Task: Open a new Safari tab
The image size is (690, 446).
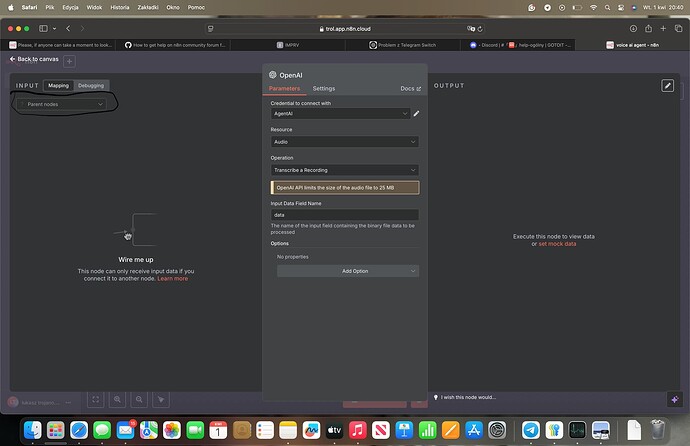Action: tap(663, 29)
